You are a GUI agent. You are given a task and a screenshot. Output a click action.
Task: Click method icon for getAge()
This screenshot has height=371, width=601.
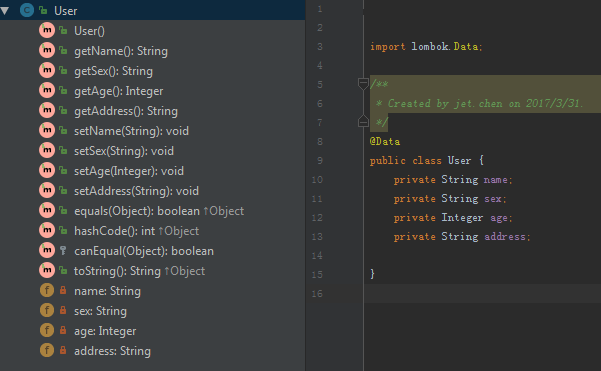coord(47,90)
